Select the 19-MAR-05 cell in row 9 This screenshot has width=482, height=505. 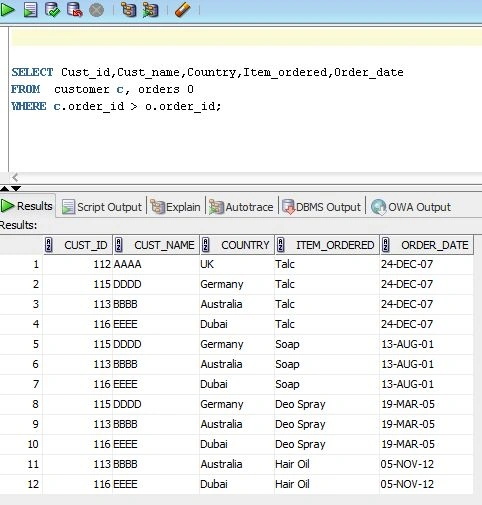tap(426, 424)
